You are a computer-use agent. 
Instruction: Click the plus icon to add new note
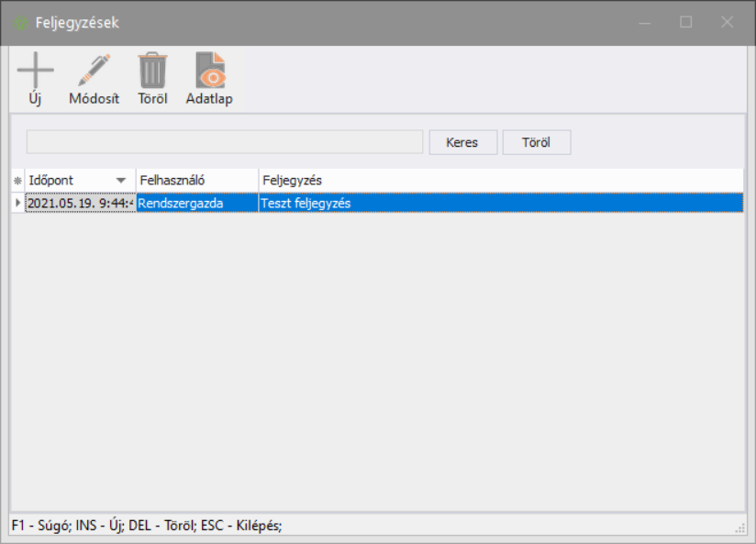[35, 71]
